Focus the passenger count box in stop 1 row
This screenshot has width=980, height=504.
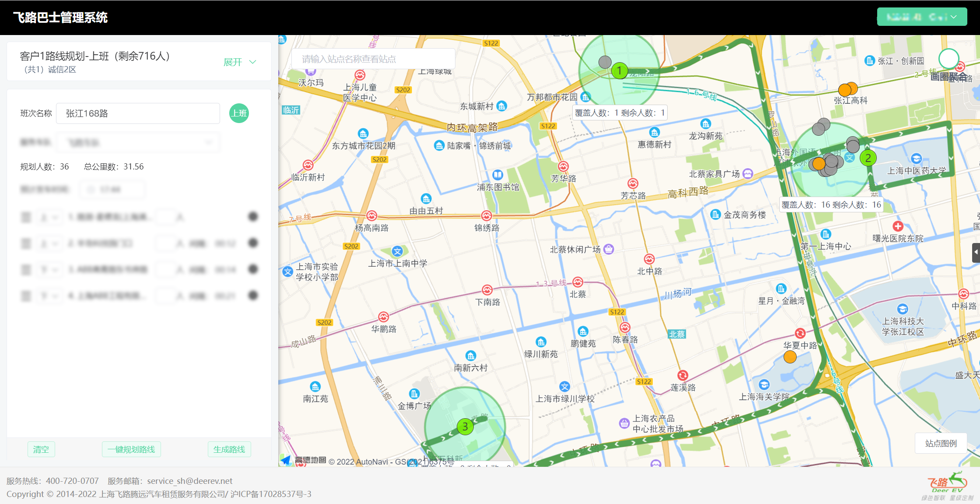pos(165,217)
